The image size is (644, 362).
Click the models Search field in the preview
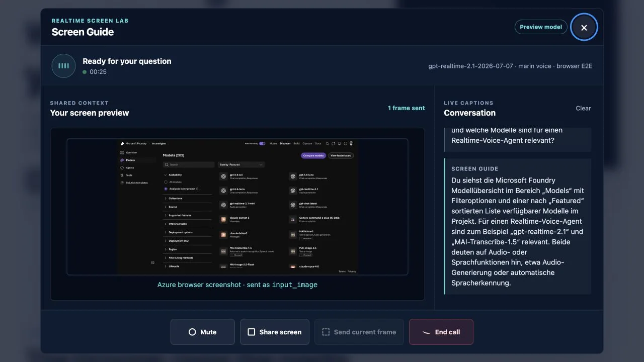[x=189, y=164]
